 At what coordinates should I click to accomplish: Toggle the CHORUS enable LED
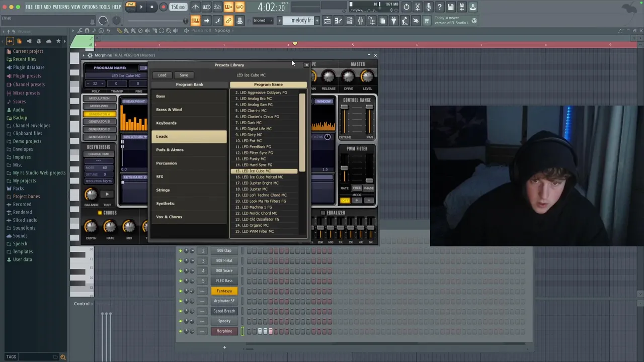100,213
